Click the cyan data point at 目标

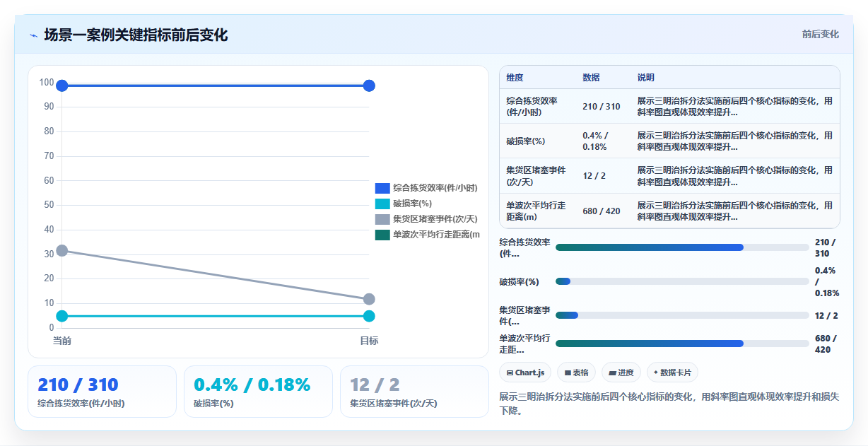pyautogui.click(x=369, y=316)
